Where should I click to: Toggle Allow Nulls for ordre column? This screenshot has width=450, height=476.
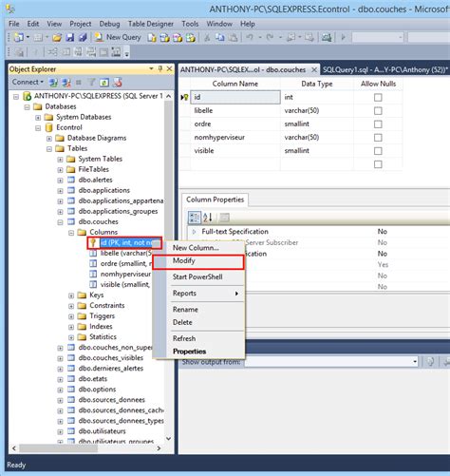click(378, 124)
